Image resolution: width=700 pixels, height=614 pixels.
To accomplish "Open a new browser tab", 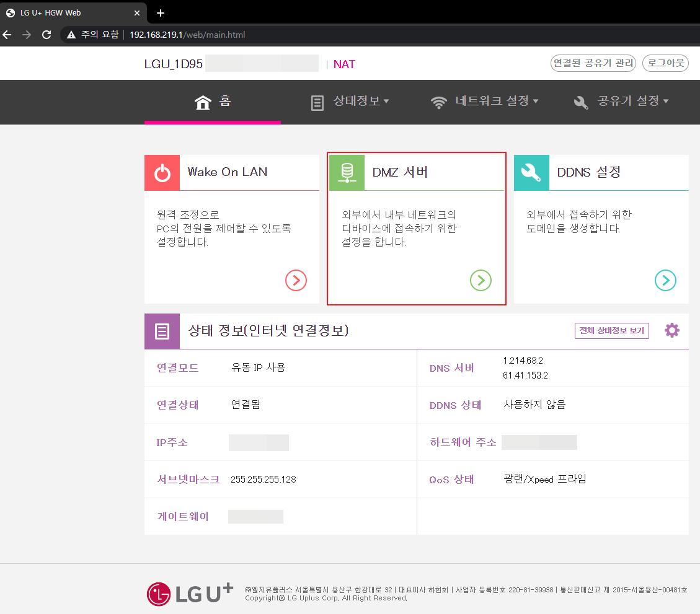I will point(161,13).
